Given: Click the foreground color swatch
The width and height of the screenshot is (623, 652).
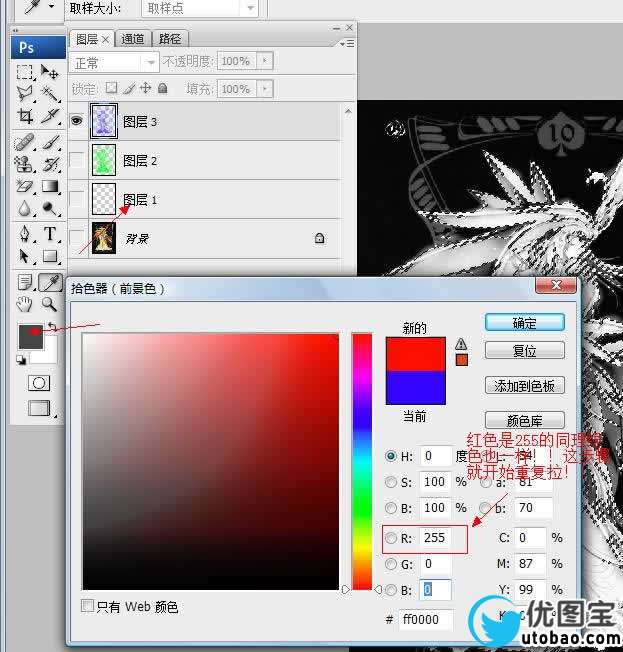Looking at the screenshot, I should [31, 336].
